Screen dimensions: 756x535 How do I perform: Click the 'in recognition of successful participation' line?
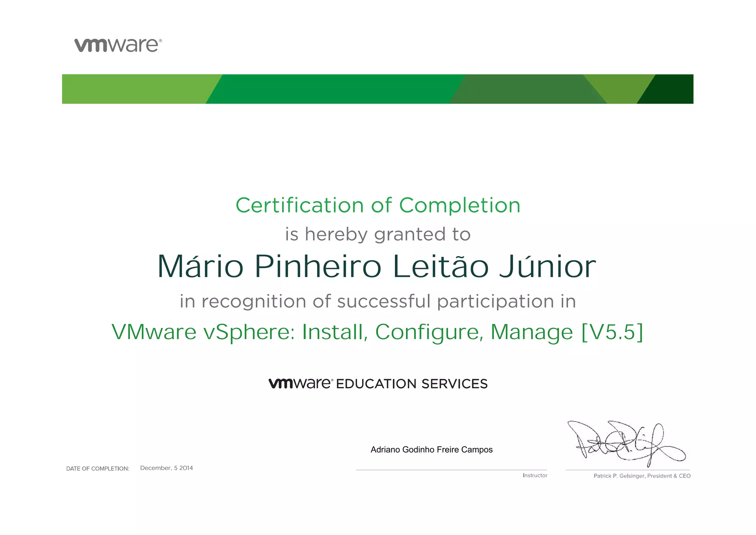378,301
